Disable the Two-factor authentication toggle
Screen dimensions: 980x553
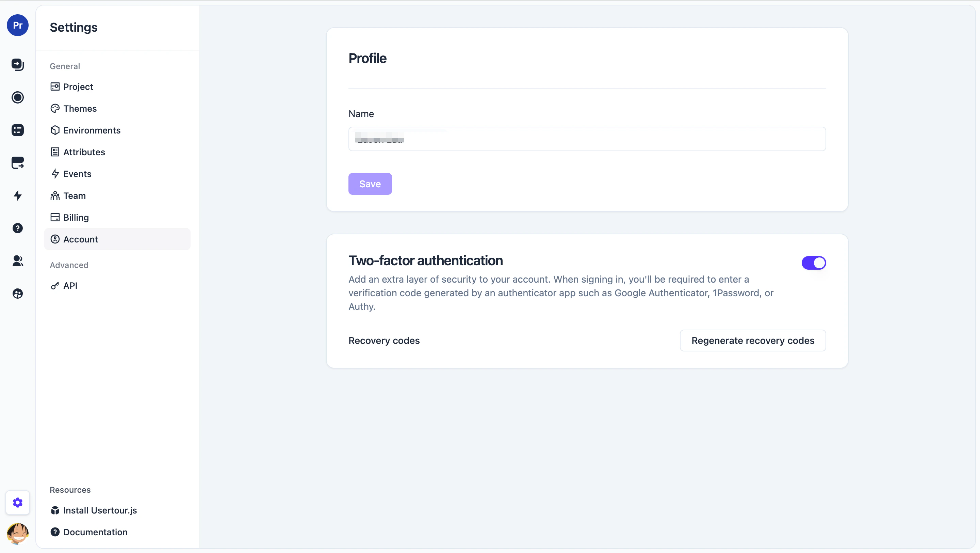pos(814,263)
